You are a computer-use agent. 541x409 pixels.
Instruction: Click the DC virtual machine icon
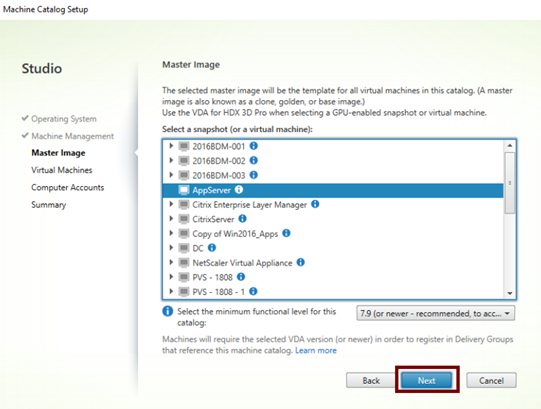pyautogui.click(x=184, y=248)
